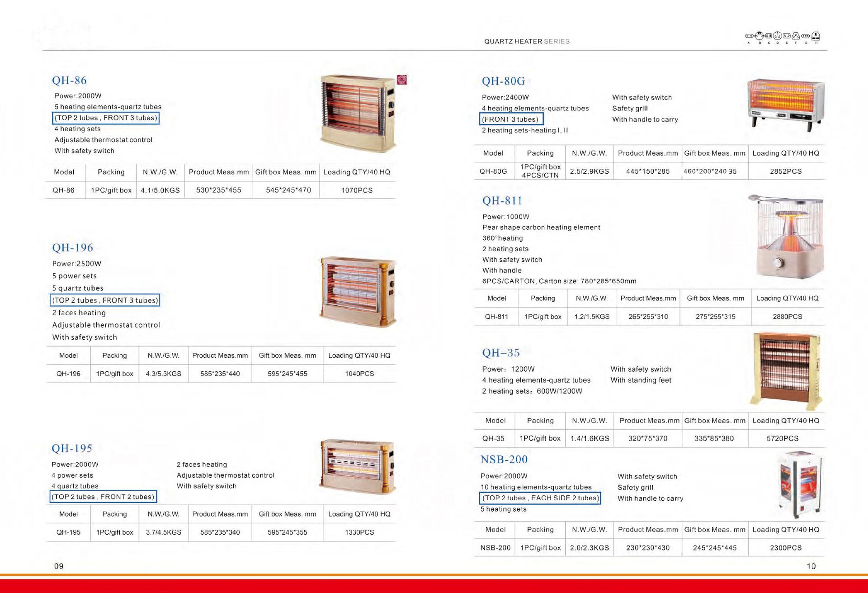This screenshot has height=593, width=868.
Task: Click plug type E angled-pin icon
Action: (x=787, y=36)
